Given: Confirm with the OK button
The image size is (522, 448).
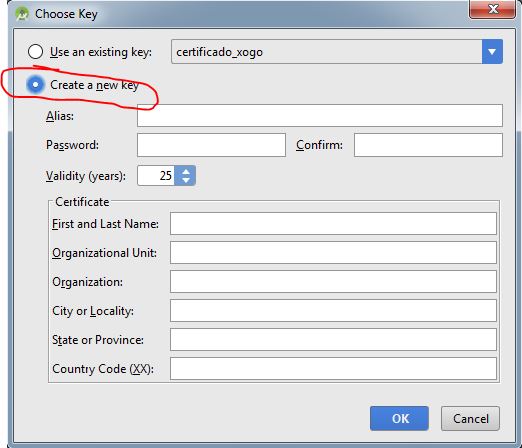Looking at the screenshot, I should click(399, 418).
